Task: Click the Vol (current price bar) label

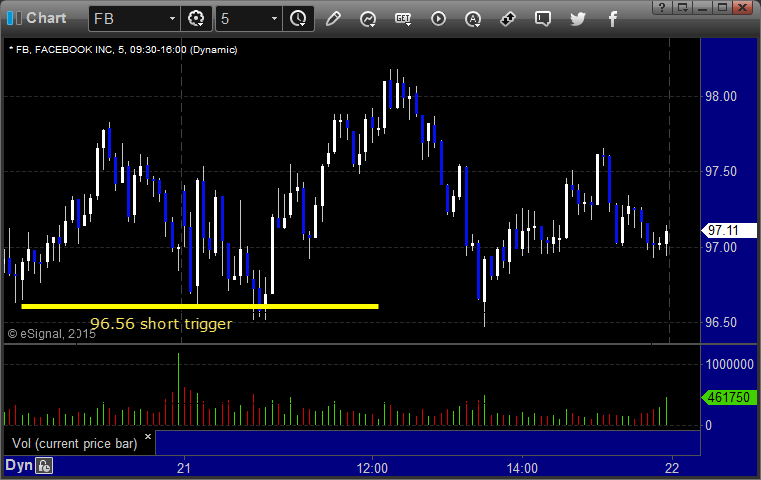Action: tap(75, 444)
